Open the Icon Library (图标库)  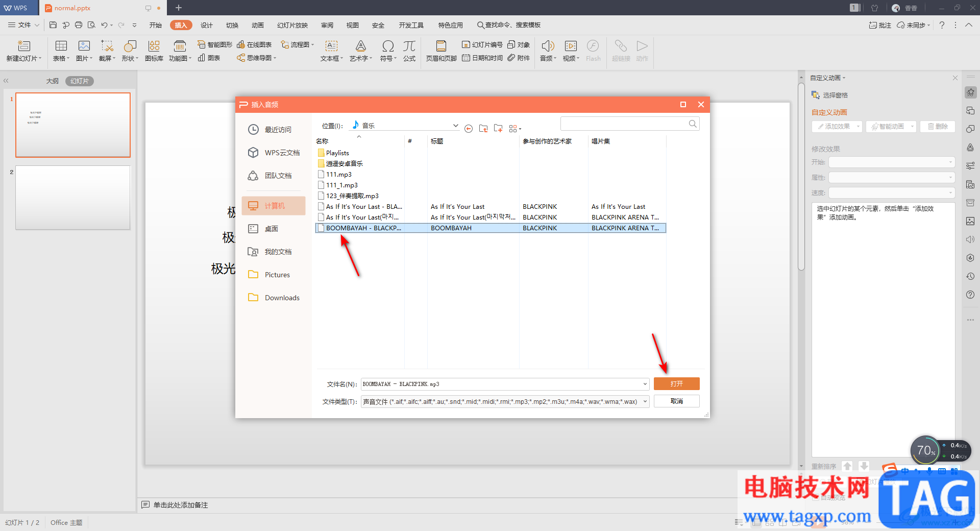coord(154,51)
